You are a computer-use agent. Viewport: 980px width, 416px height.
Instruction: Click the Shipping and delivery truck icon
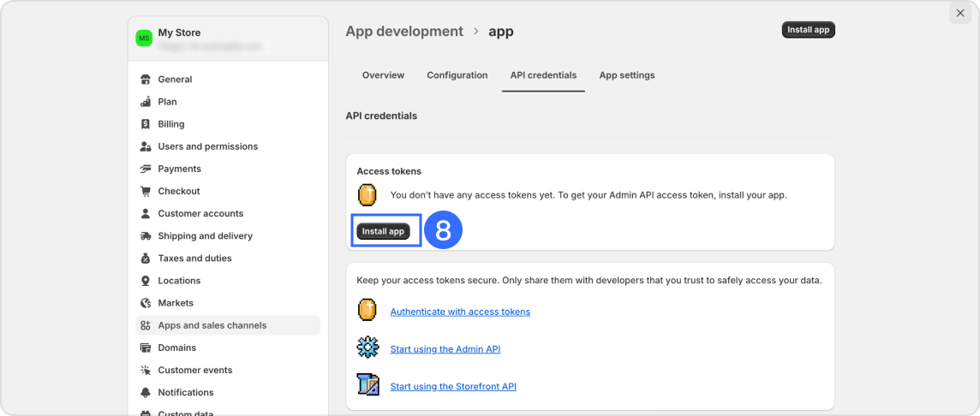[x=146, y=236]
